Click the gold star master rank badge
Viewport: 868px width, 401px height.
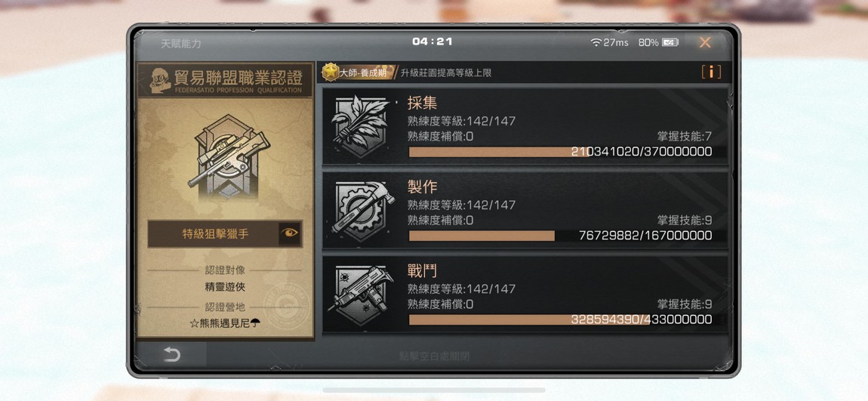pos(331,72)
